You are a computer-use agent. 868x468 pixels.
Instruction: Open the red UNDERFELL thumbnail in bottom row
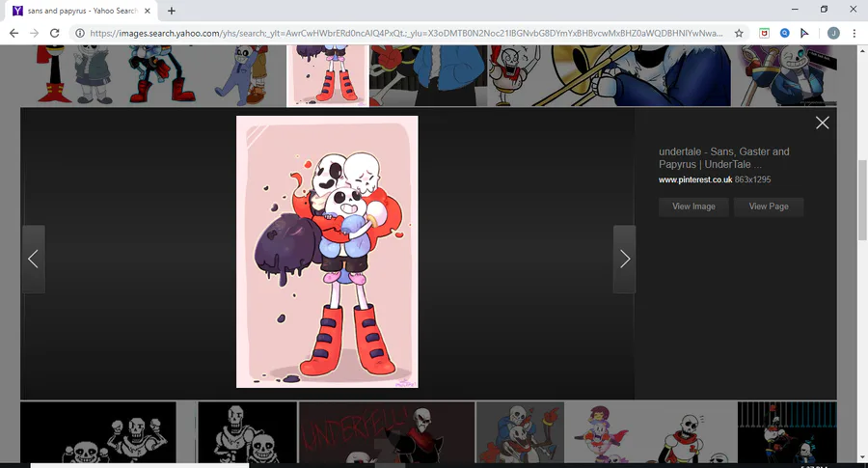[387, 432]
